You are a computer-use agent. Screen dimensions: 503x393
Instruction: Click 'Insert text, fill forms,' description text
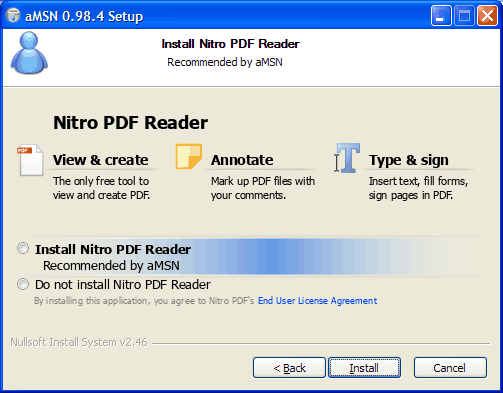[418, 181]
